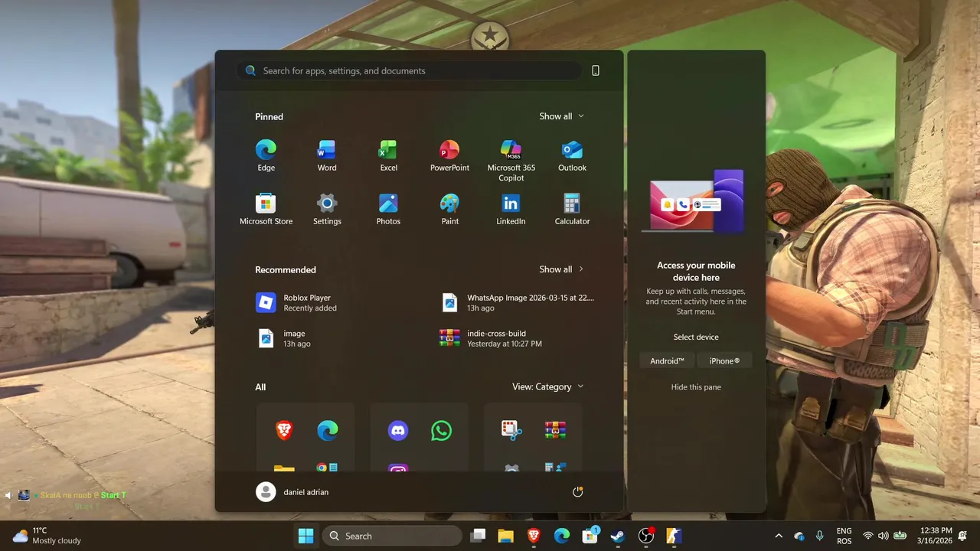The image size is (980, 551).
Task: Launch Photos app
Action: pyautogui.click(x=388, y=210)
